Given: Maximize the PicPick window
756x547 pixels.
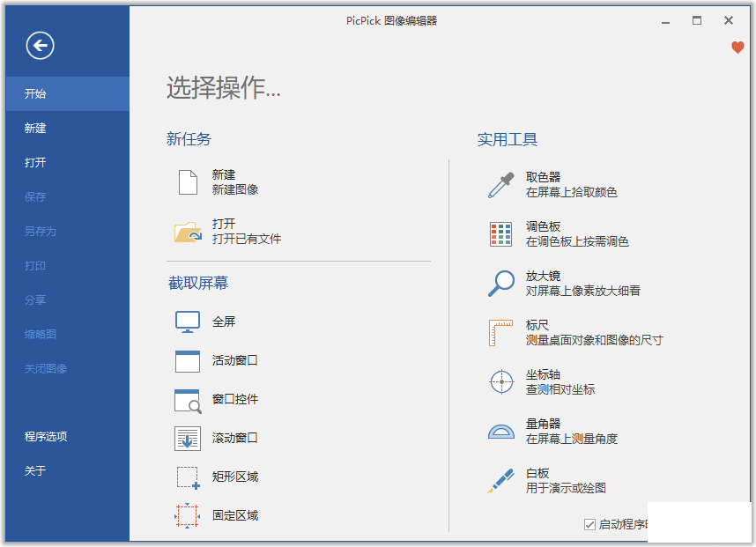Looking at the screenshot, I should [697, 20].
